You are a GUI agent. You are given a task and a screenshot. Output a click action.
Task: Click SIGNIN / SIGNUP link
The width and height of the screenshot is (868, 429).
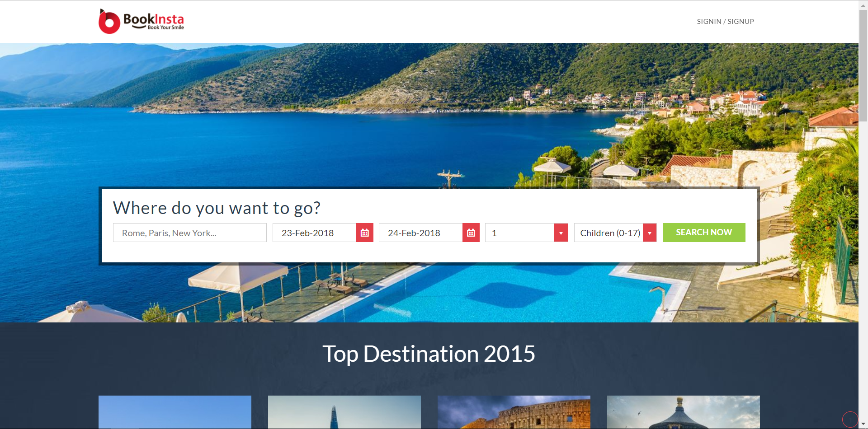[x=725, y=22]
